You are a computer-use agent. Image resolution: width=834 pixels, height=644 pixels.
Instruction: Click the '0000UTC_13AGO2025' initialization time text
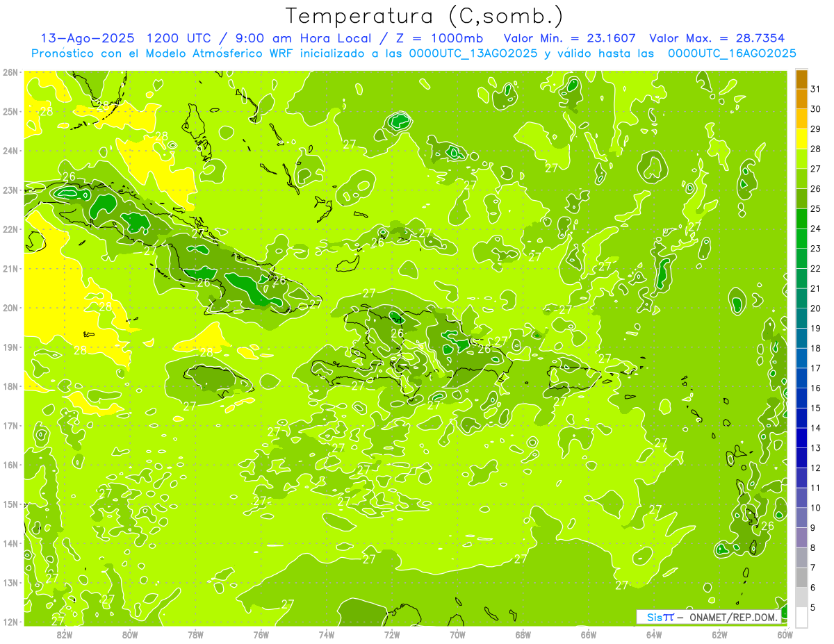click(474, 53)
